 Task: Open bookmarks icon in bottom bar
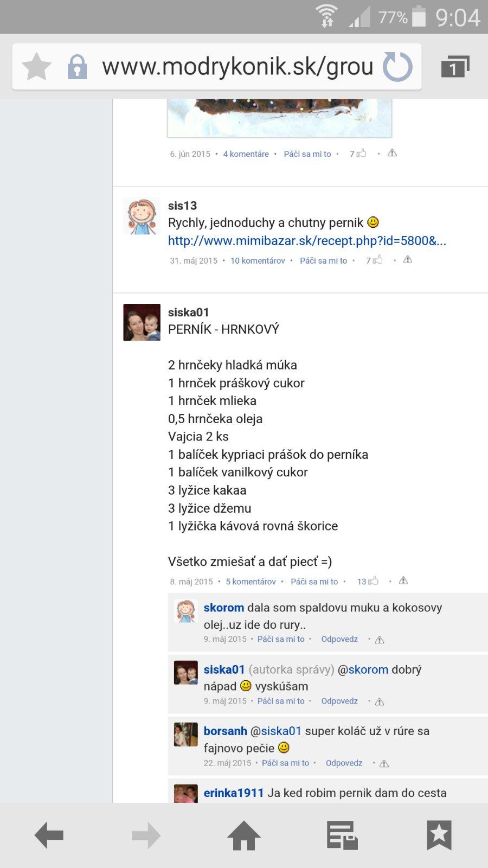pyautogui.click(x=439, y=835)
